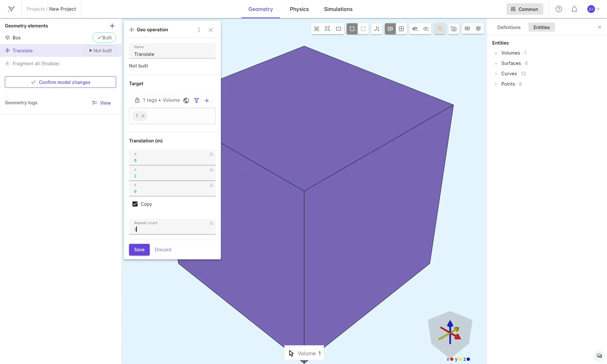Click the Repeat count input field
Viewport: 607px width, 364px height.
tap(172, 227)
